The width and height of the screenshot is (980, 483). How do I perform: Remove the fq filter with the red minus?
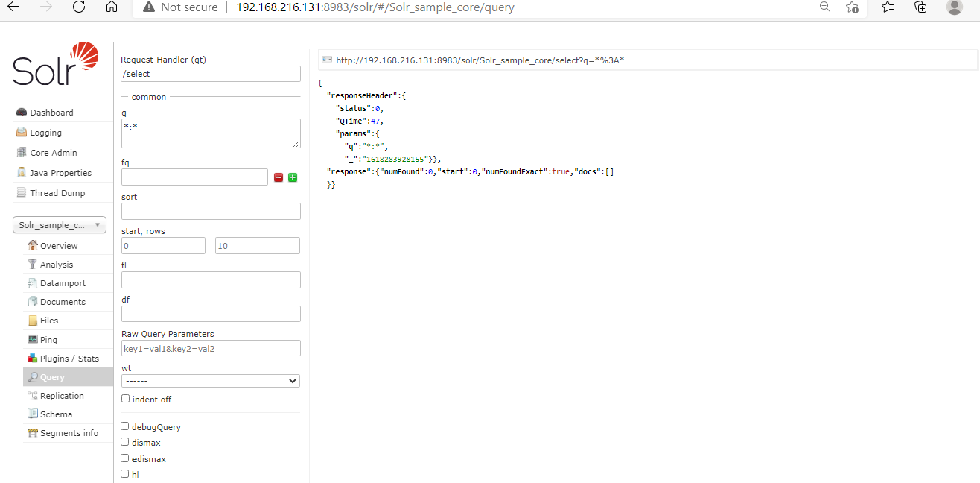click(x=278, y=177)
